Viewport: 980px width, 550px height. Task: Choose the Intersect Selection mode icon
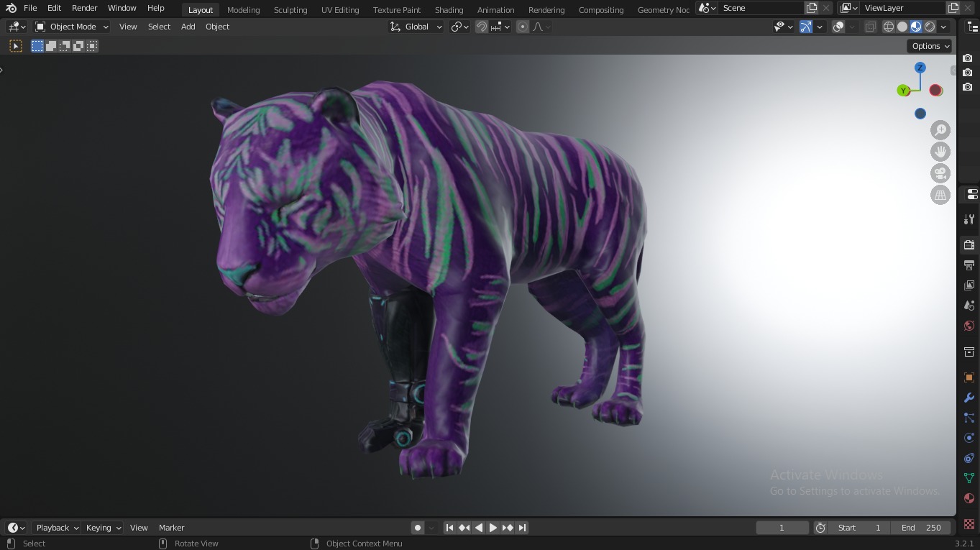tap(92, 46)
